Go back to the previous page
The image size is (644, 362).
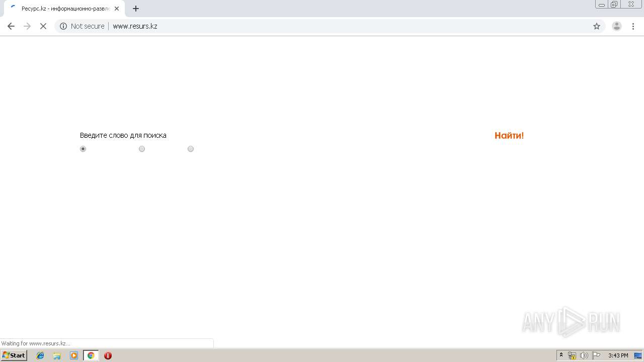11,26
